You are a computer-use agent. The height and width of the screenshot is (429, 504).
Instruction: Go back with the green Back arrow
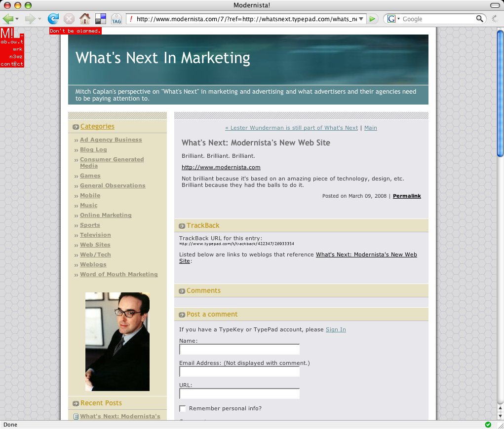pos(8,19)
